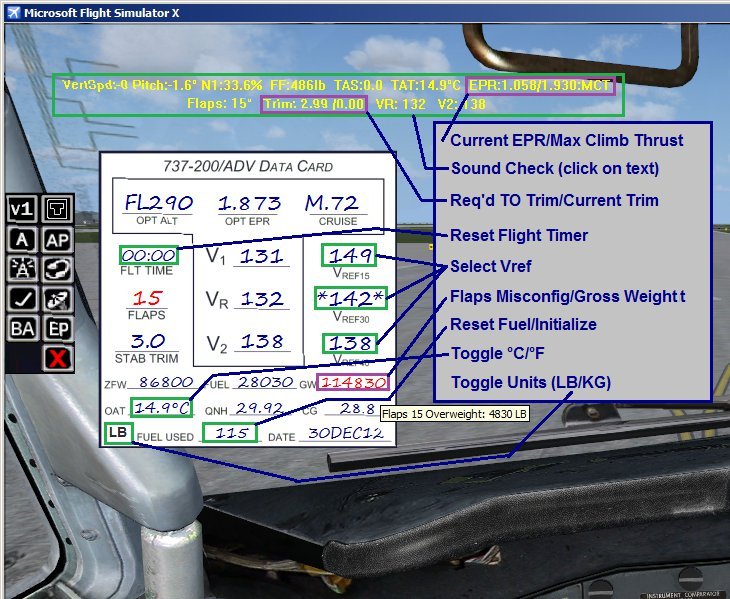Screen dimensions: 730x599
Task: Click the CG 28.8 value
Action: 357,408
